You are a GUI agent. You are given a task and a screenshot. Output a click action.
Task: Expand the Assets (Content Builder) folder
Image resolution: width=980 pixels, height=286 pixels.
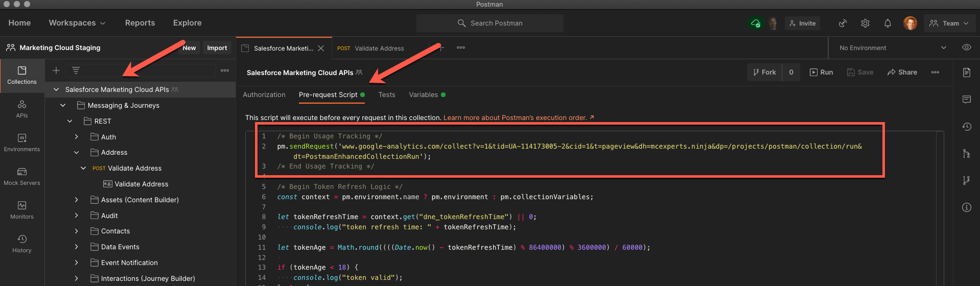pos(77,200)
